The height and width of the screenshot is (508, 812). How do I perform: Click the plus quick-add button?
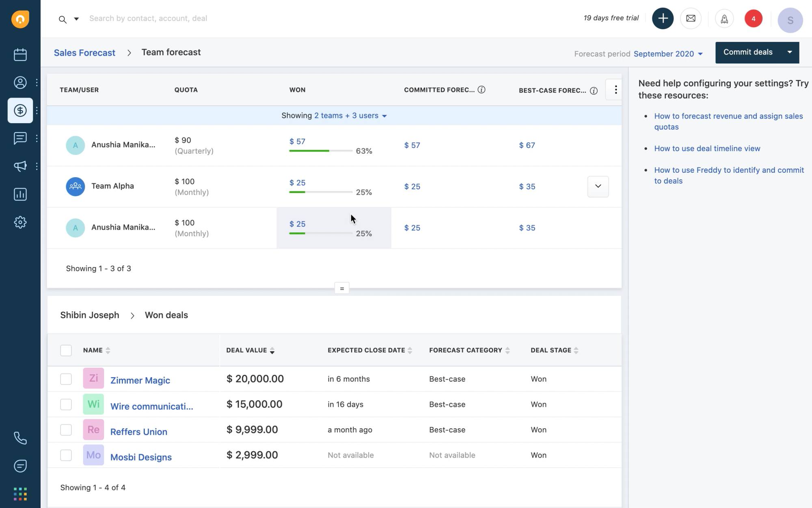point(663,18)
